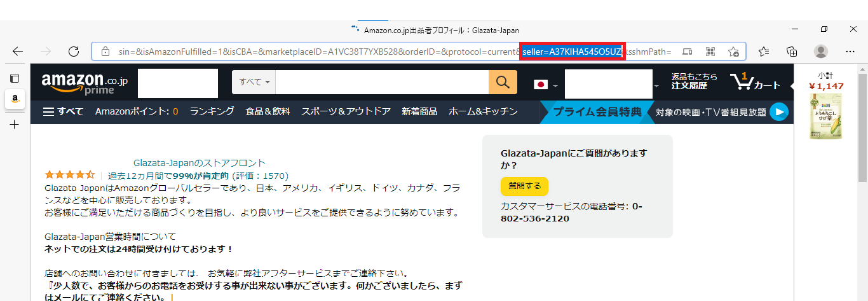This screenshot has height=301, width=868.
Task: Open the corn tea product thumbnail in sidebar
Action: point(826,117)
